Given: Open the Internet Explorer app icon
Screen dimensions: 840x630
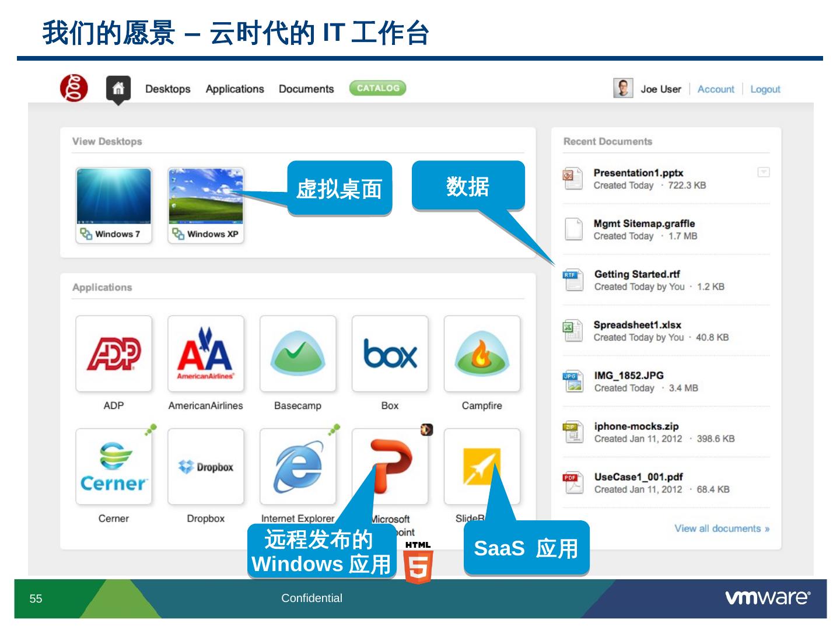Looking at the screenshot, I should (298, 467).
